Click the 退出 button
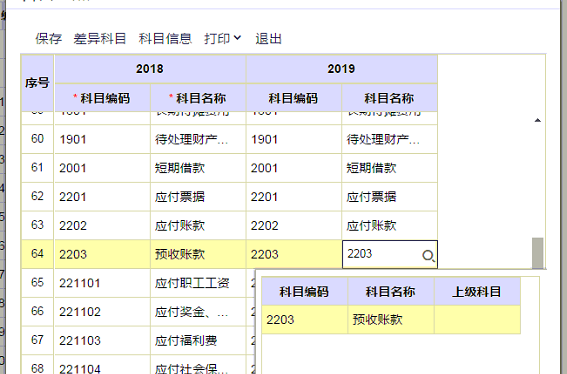 [268, 39]
